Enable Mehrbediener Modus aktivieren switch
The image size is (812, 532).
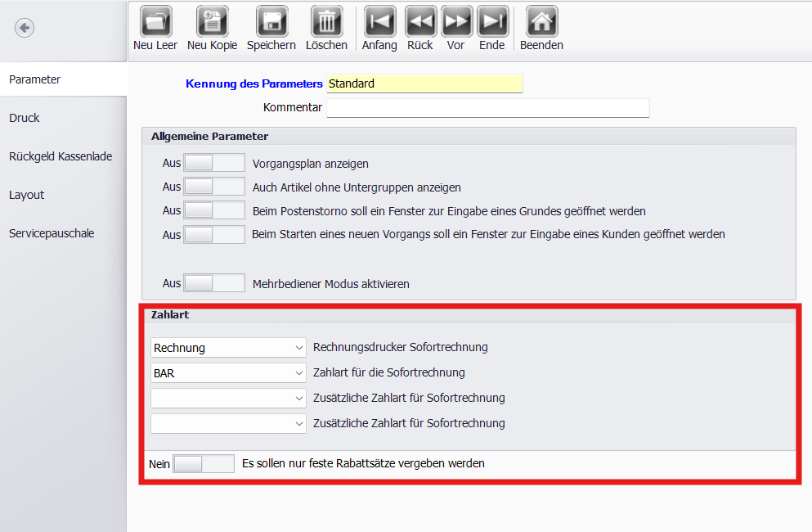[213, 283]
